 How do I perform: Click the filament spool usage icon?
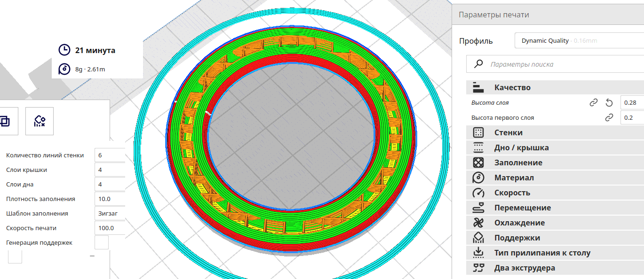point(64,69)
